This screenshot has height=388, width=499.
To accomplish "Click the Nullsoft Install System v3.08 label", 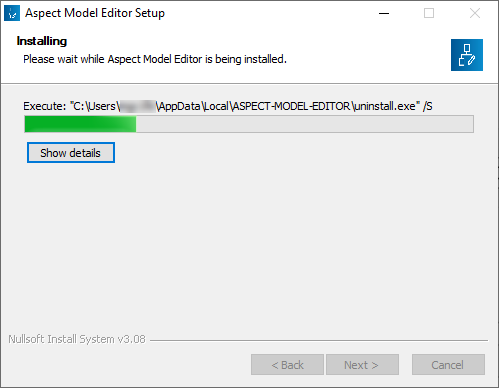I will [x=77, y=339].
